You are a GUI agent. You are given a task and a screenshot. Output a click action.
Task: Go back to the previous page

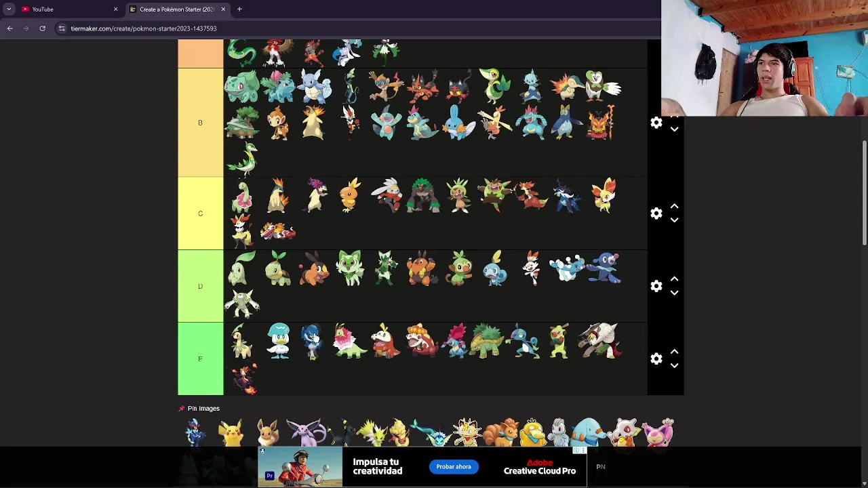pyautogui.click(x=10, y=28)
